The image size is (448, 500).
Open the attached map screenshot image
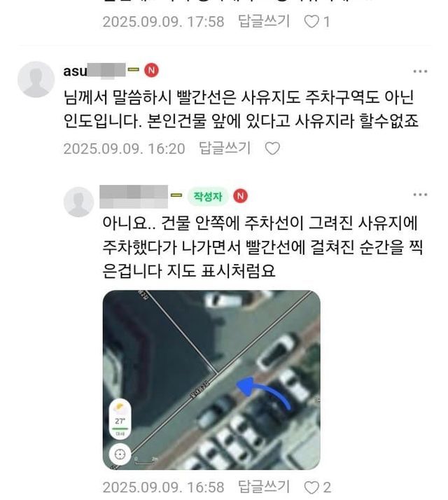pyautogui.click(x=211, y=380)
